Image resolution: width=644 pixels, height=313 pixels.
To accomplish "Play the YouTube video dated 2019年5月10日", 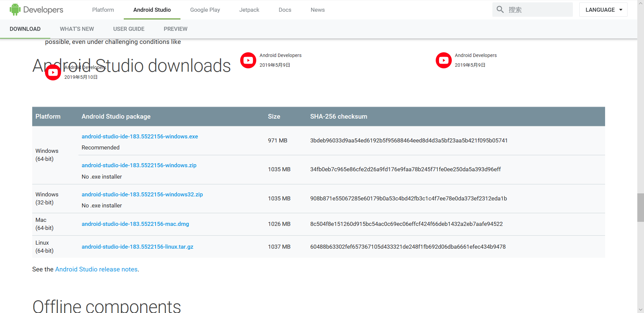I will point(53,72).
